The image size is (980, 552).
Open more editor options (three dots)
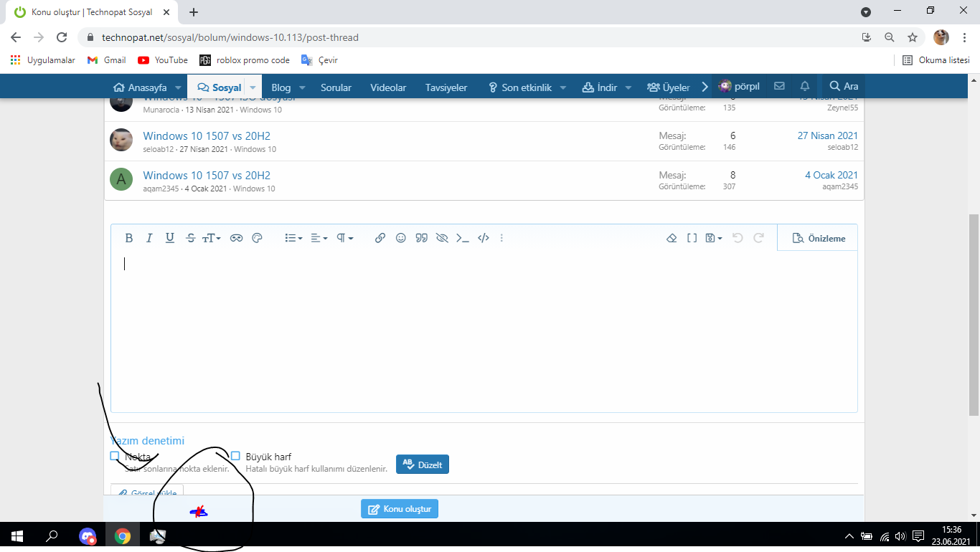point(501,238)
